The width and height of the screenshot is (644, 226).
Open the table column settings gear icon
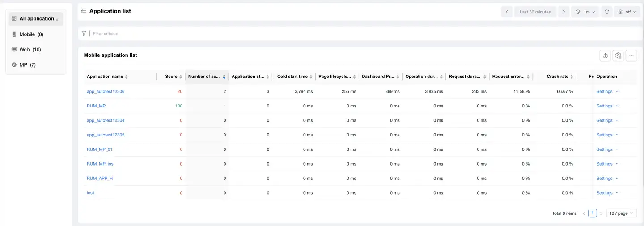tap(618, 55)
